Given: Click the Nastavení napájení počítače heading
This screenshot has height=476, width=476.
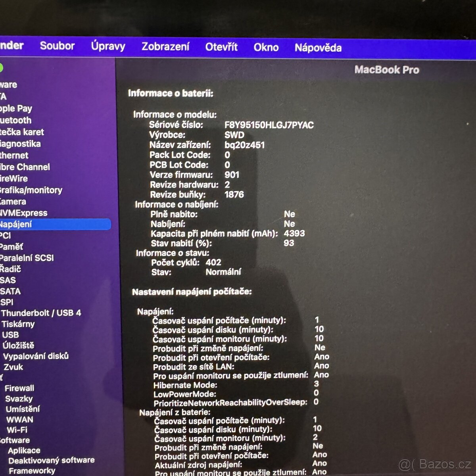Looking at the screenshot, I should (192, 292).
